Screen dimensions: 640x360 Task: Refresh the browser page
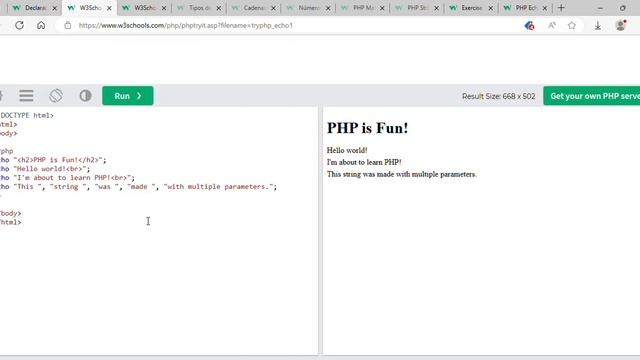[x=19, y=25]
